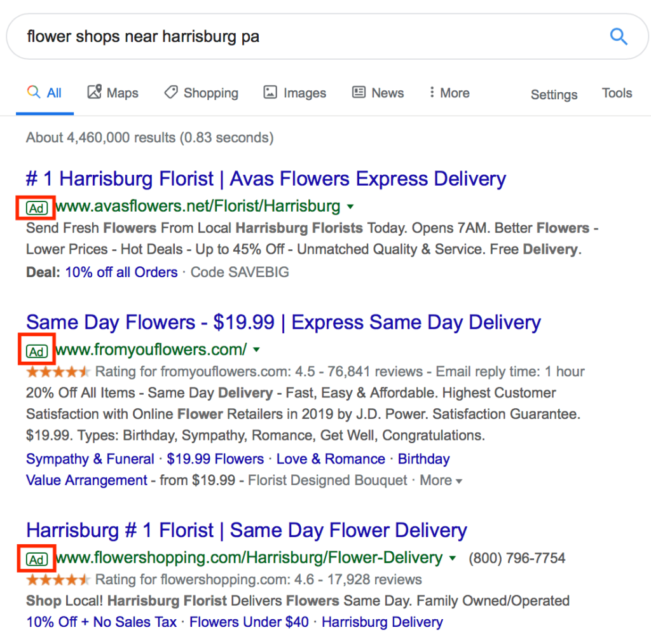This screenshot has height=644, width=651.
Task: Click the Ad badge next to flowershopping.com
Action: (x=36, y=558)
